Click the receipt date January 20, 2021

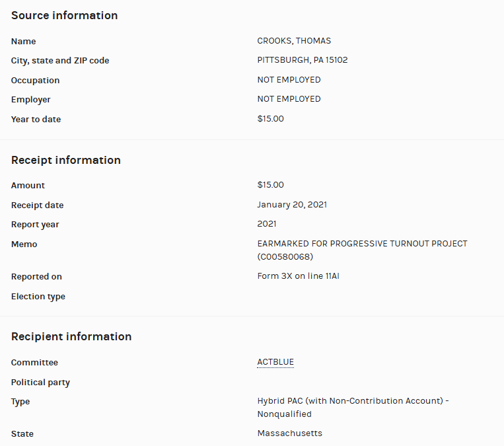(292, 205)
